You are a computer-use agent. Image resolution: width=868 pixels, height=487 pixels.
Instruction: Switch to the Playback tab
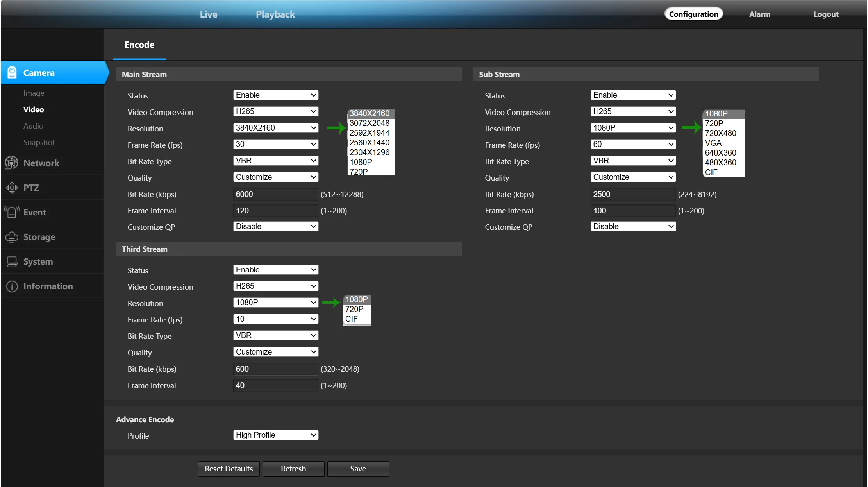point(275,14)
